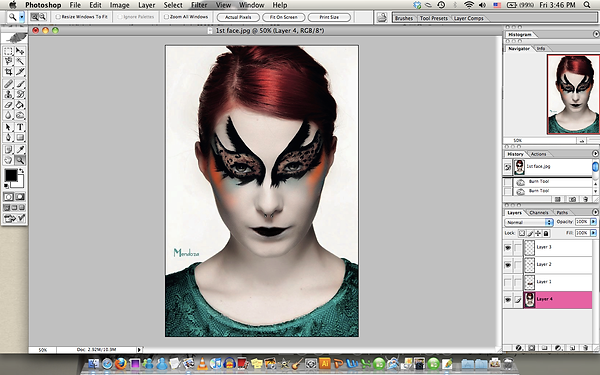Toggle Lock image pixels
Viewport: 600px width, 375px height.
coord(530,233)
